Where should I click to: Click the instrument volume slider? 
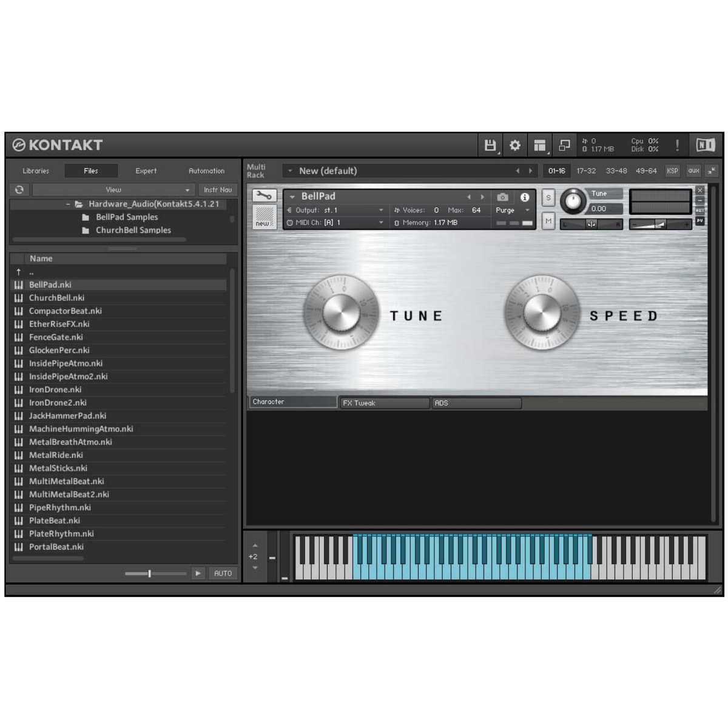click(660, 224)
